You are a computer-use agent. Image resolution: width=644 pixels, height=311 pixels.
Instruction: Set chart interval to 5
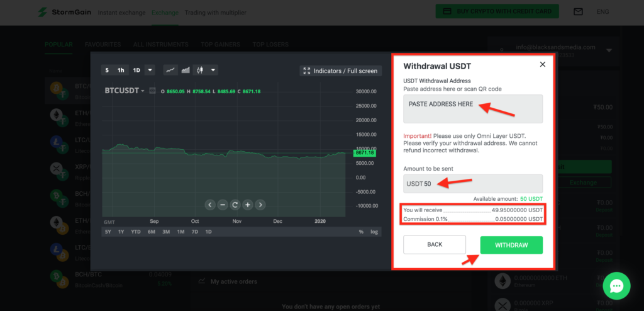coord(107,71)
